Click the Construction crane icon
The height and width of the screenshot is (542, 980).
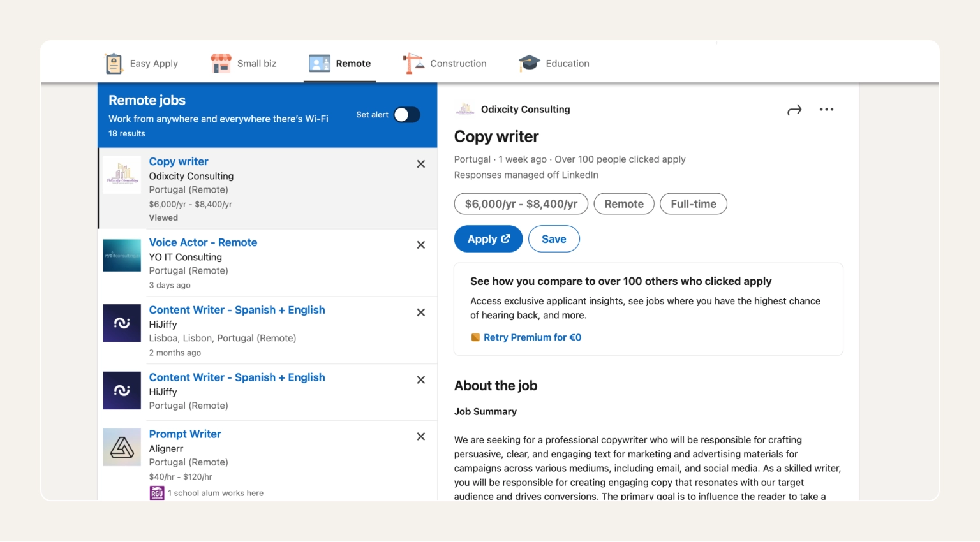click(x=413, y=63)
